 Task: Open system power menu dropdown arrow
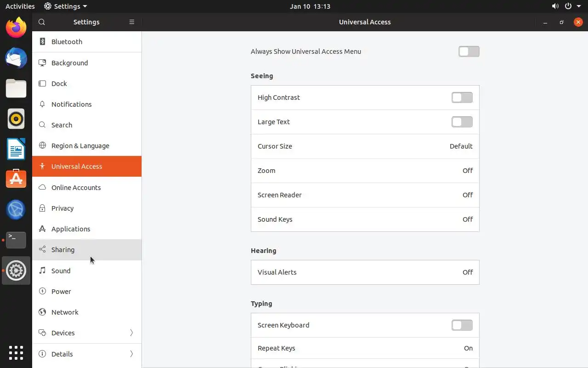pyautogui.click(x=578, y=6)
